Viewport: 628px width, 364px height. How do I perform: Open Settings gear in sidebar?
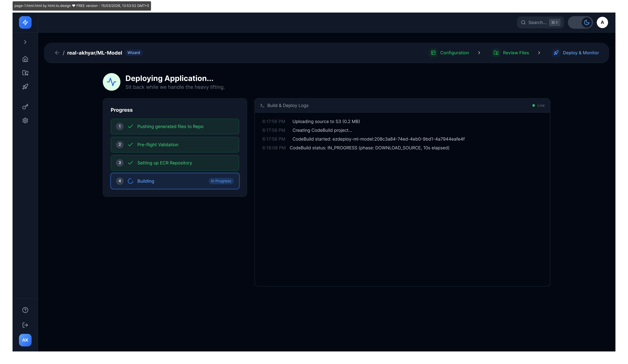click(25, 120)
